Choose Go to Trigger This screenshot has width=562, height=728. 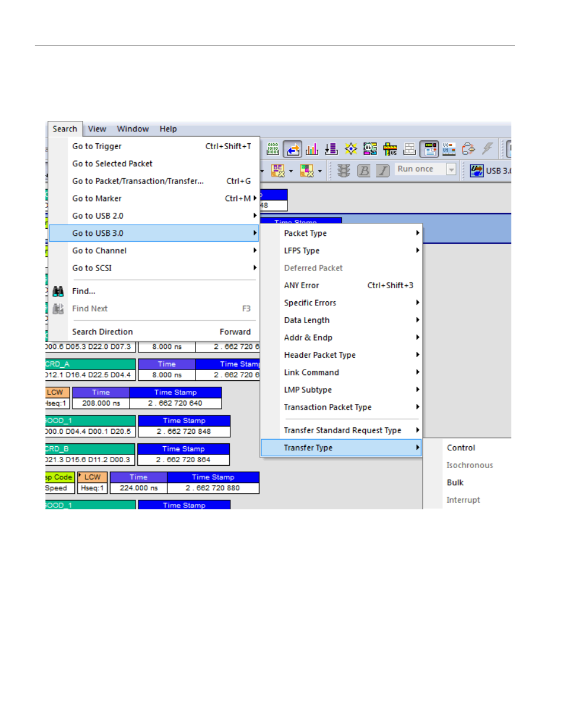(154, 146)
